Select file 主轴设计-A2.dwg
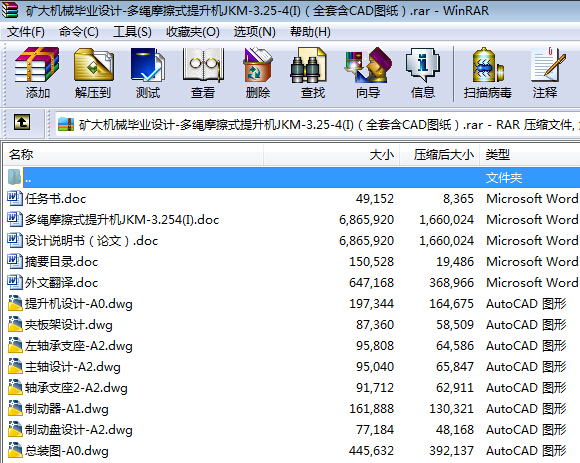Viewport: 580px width, 463px height. [x=72, y=367]
